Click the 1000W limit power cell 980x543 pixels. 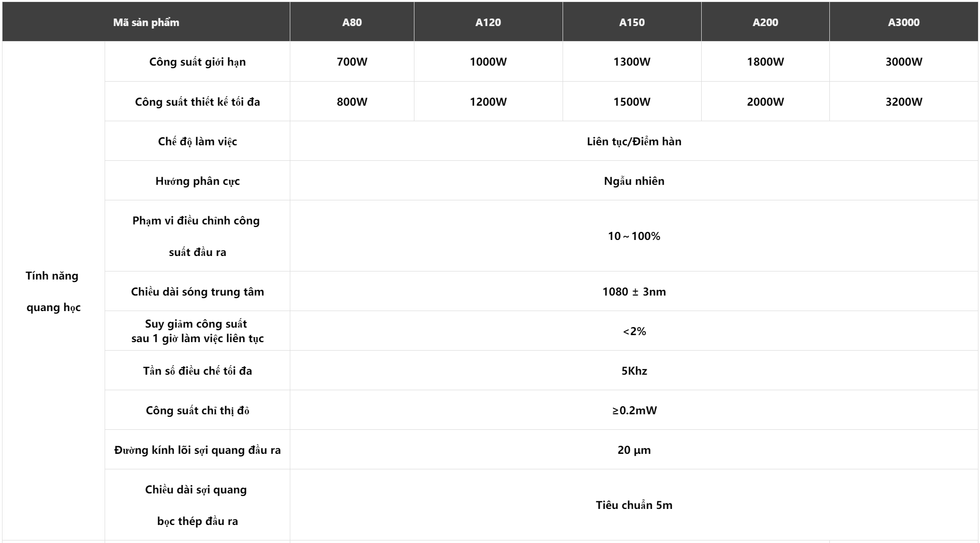tap(488, 62)
